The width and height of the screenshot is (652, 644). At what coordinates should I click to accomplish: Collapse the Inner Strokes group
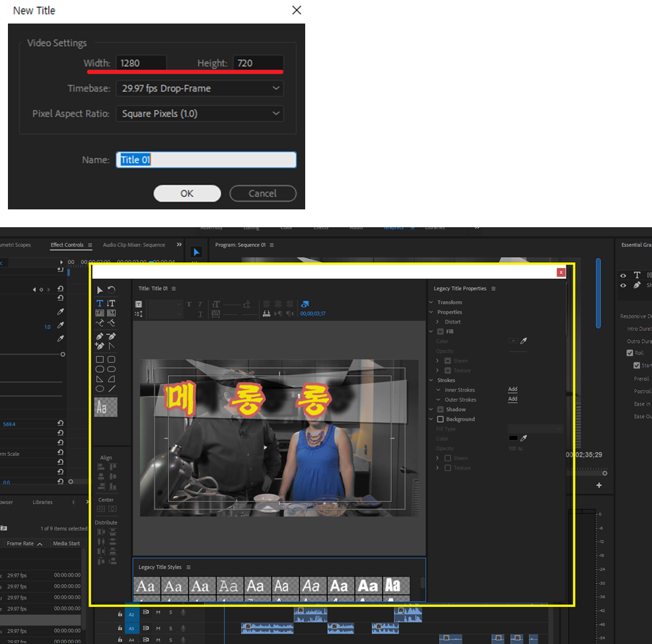coord(438,390)
